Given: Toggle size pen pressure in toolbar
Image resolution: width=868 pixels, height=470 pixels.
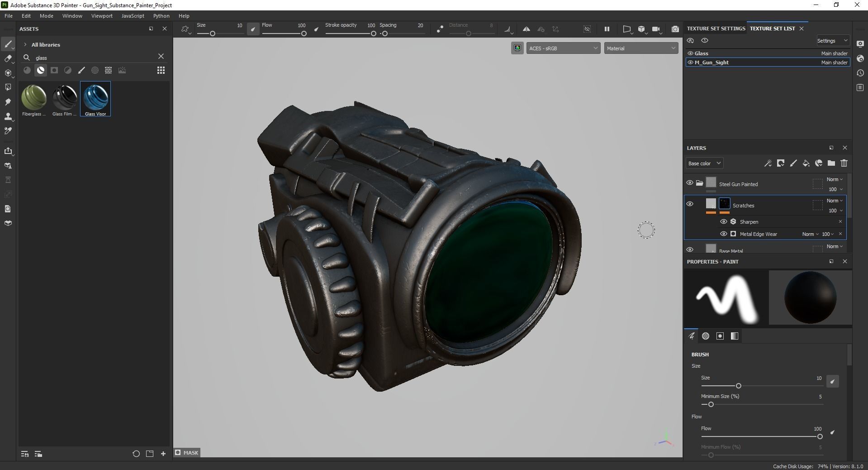Looking at the screenshot, I should [253, 29].
